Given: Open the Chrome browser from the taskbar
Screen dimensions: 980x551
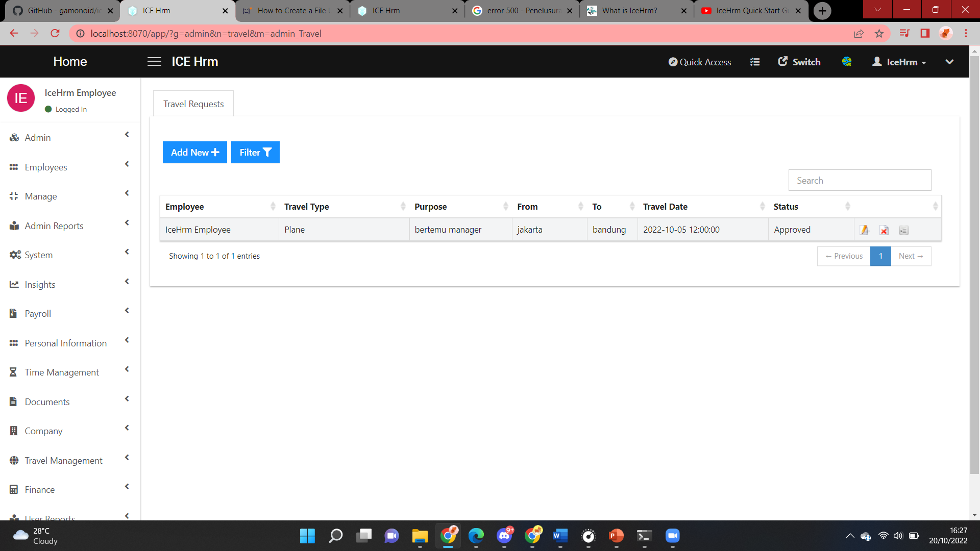Looking at the screenshot, I should coord(448,536).
